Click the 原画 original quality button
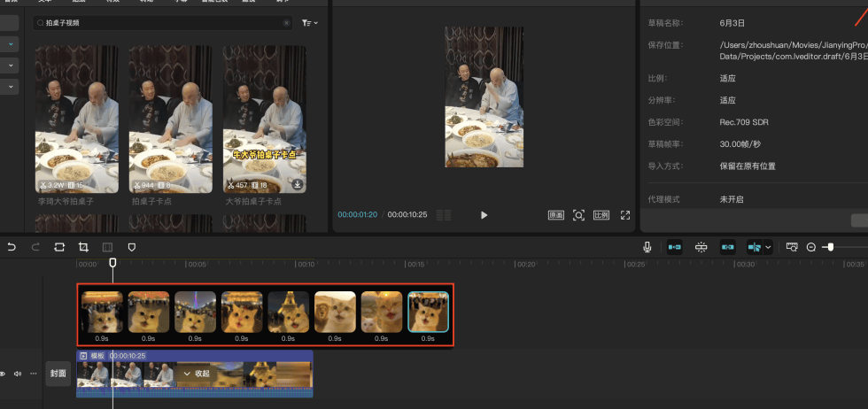Viewport: 868px width, 409px height. 555,215
